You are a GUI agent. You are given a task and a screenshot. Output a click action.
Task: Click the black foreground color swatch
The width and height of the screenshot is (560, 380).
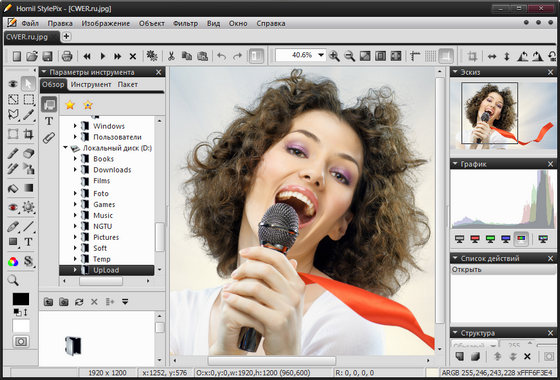coord(21,299)
